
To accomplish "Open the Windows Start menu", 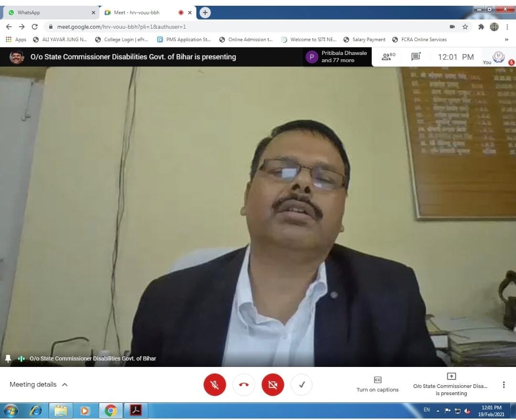I will (11, 410).
